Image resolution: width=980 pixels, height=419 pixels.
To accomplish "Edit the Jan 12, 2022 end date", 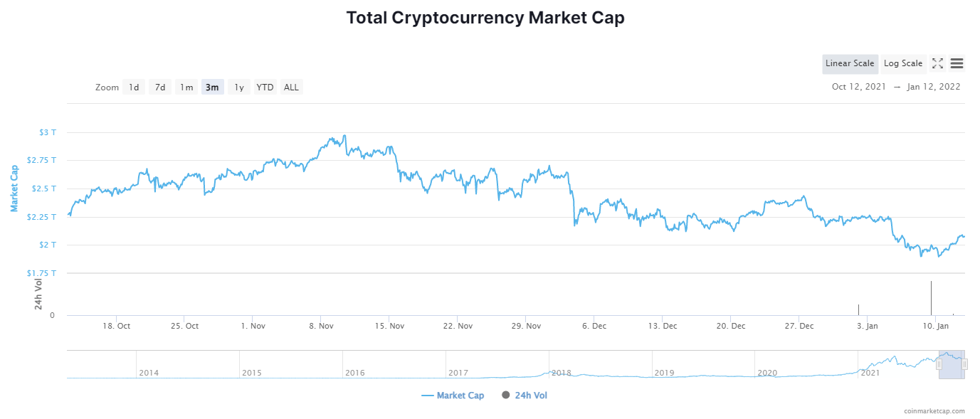I will tap(934, 87).
